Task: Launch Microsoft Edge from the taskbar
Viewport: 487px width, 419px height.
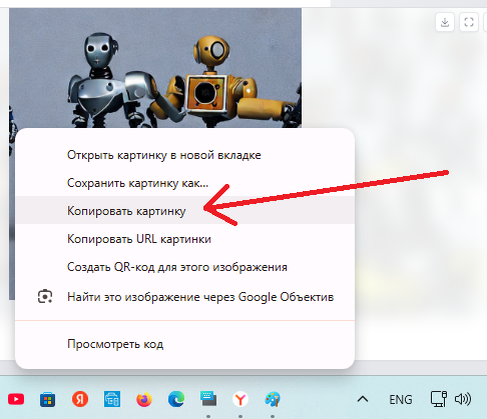Action: point(176,399)
